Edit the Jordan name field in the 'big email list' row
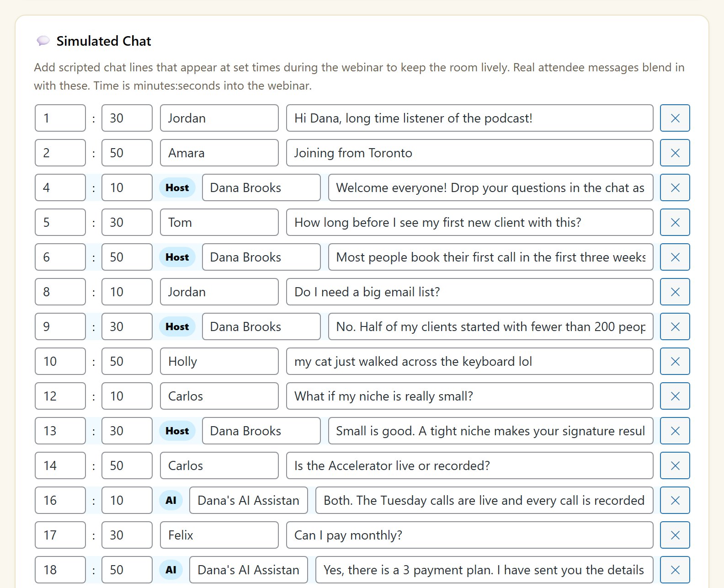Screen dimensions: 724x588 pyautogui.click(x=219, y=292)
